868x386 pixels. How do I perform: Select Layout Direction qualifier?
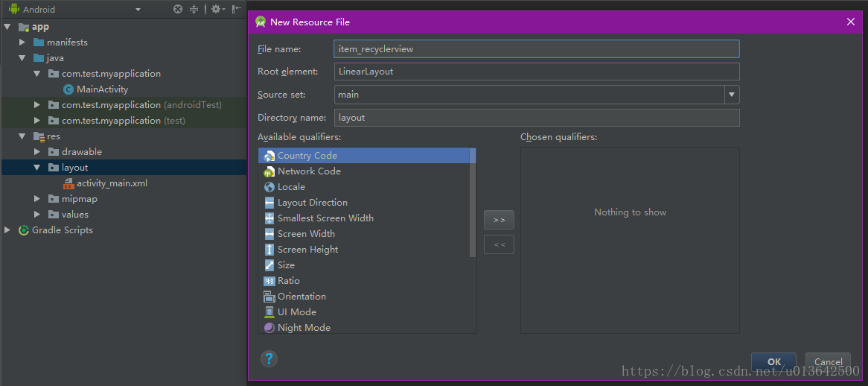coord(364,202)
